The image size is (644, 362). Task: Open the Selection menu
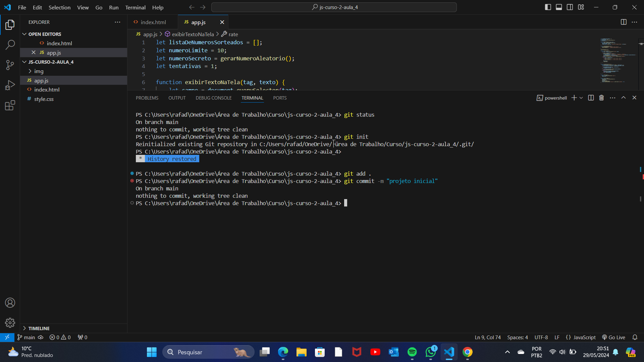(59, 7)
